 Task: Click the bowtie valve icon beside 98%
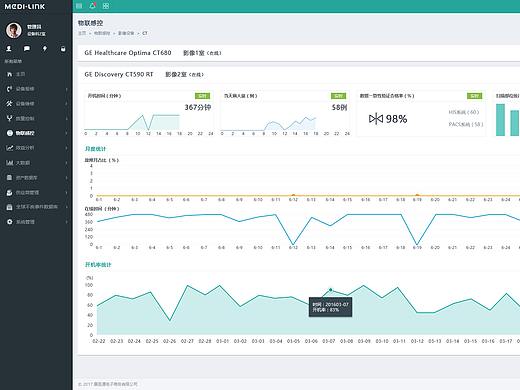(x=376, y=119)
